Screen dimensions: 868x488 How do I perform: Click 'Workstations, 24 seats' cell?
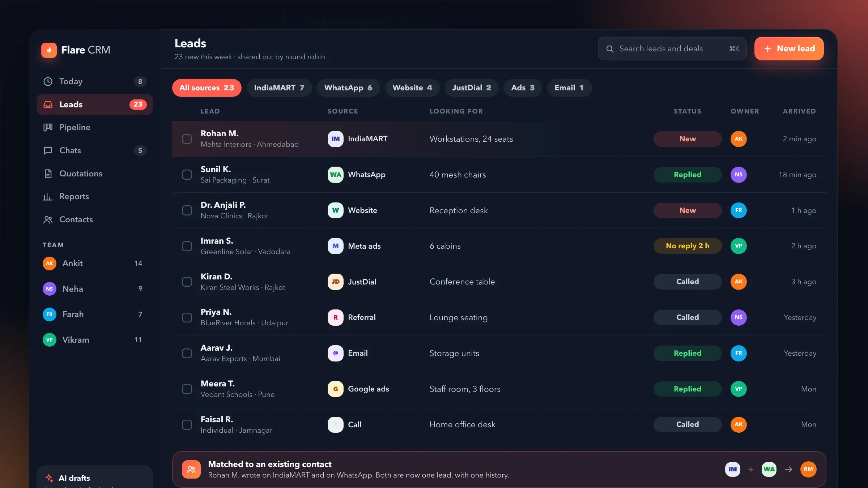pyautogui.click(x=471, y=139)
